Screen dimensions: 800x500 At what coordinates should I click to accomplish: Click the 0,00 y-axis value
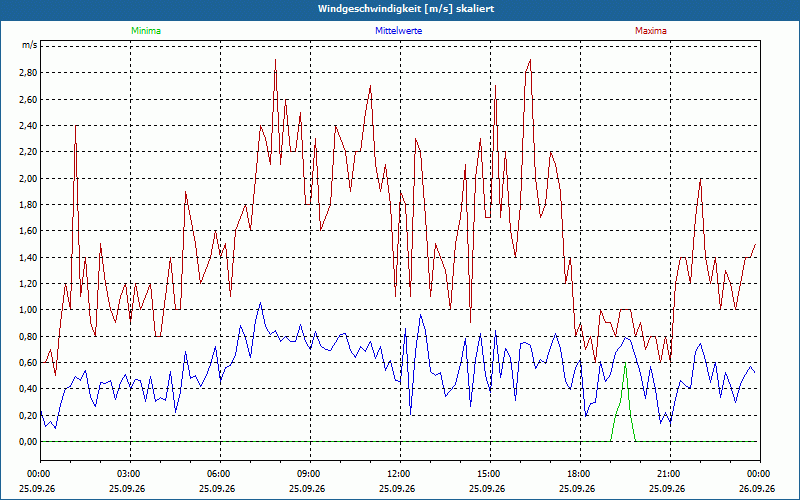tap(29, 442)
